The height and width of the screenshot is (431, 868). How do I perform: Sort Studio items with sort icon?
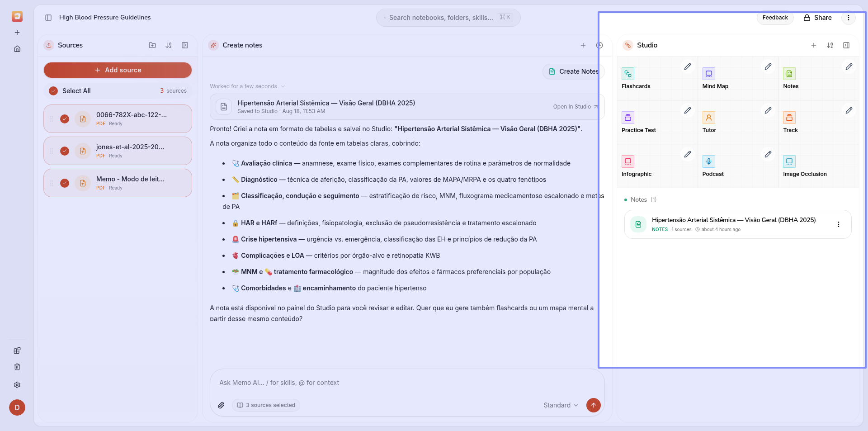830,45
